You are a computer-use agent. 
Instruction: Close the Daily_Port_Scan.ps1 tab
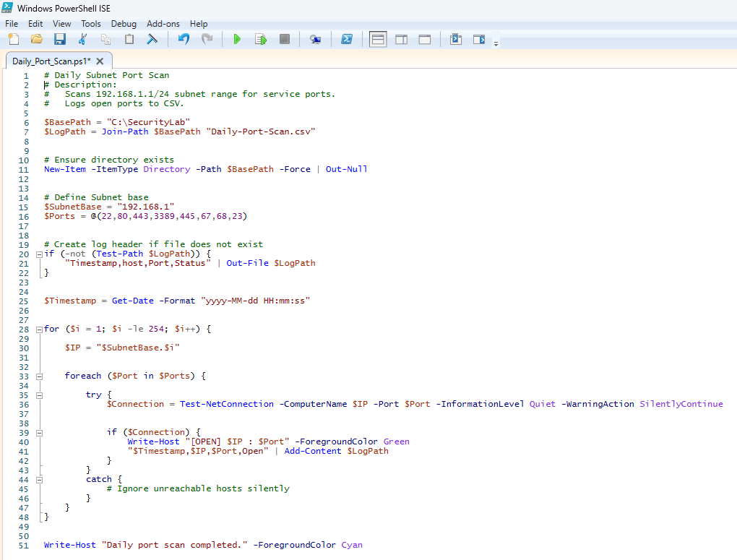100,61
